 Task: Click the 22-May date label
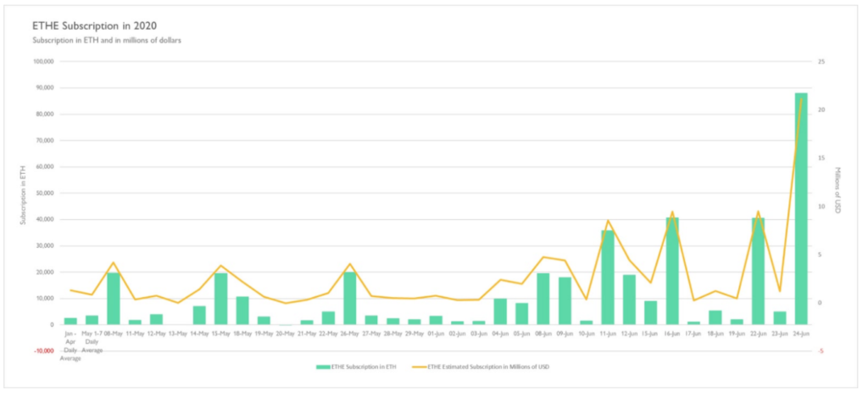tap(328, 334)
